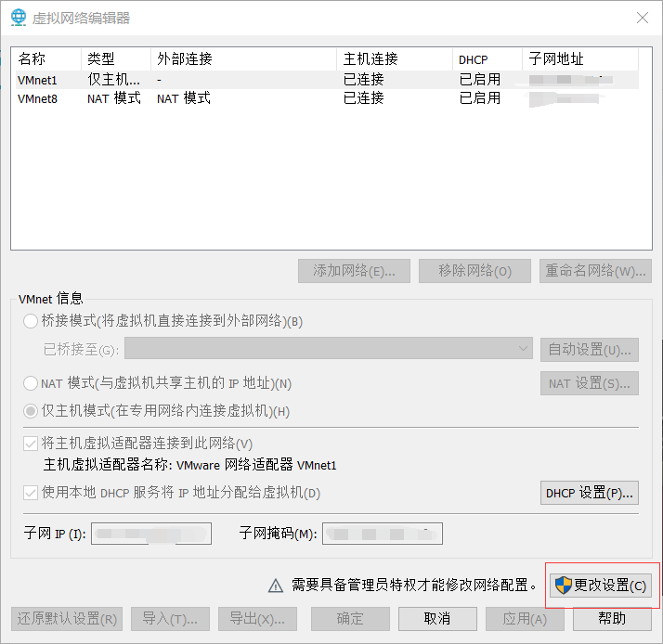The width and height of the screenshot is (663, 644).
Task: Click 添加网络(E)... button
Action: [354, 271]
